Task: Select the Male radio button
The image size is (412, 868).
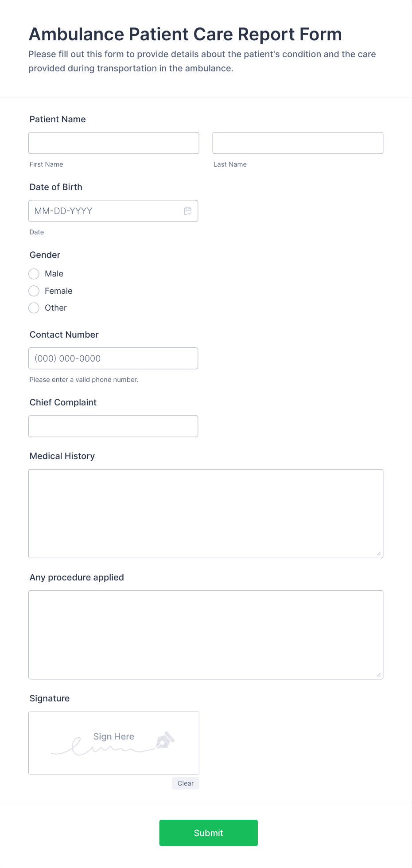Action: [34, 274]
